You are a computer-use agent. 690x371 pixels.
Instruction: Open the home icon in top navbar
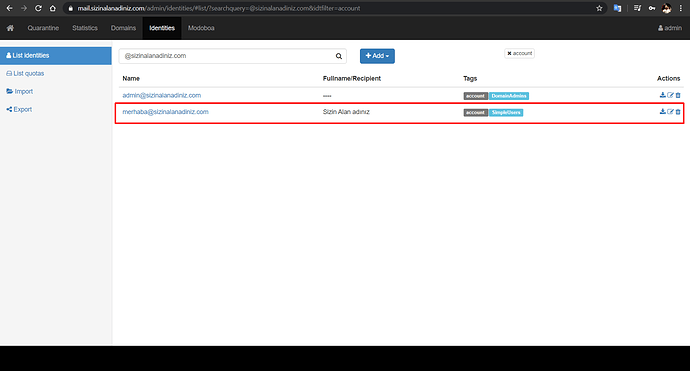[x=10, y=28]
